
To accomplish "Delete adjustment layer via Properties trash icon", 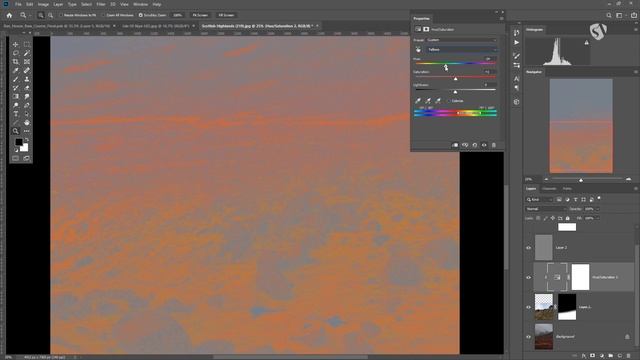I will [x=493, y=145].
